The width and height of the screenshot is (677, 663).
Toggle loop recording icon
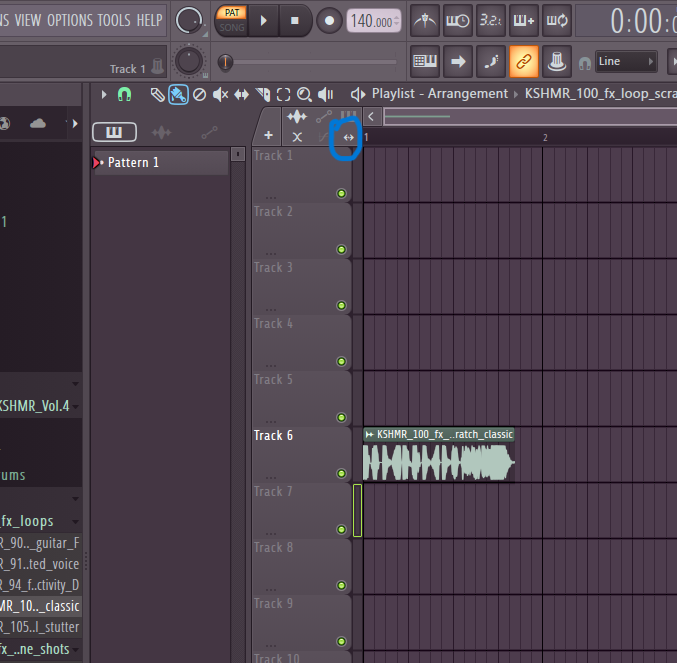[x=557, y=20]
